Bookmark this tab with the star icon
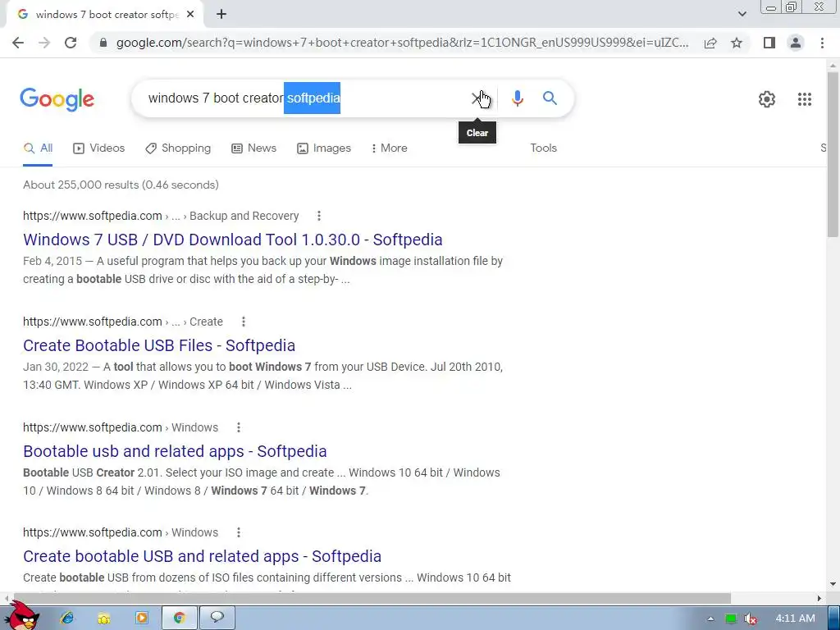Screen dimensions: 840x630 (737, 43)
